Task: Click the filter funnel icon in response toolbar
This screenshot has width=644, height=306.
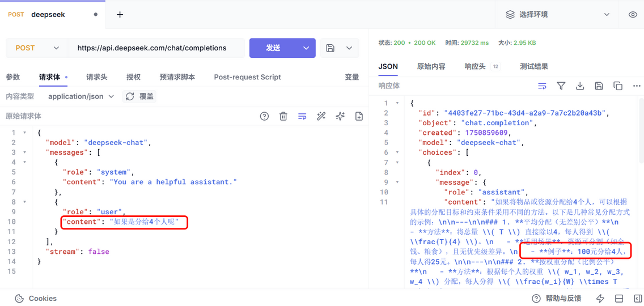Action: (x=561, y=86)
